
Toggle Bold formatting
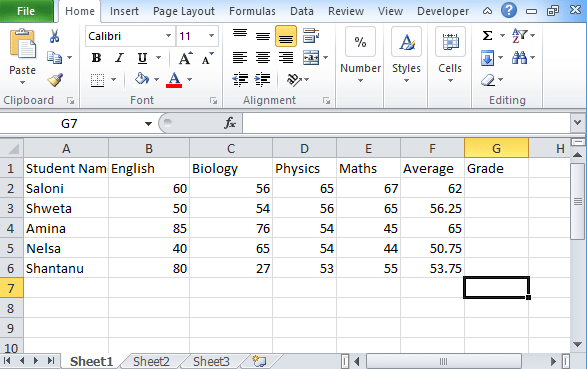tap(96, 58)
